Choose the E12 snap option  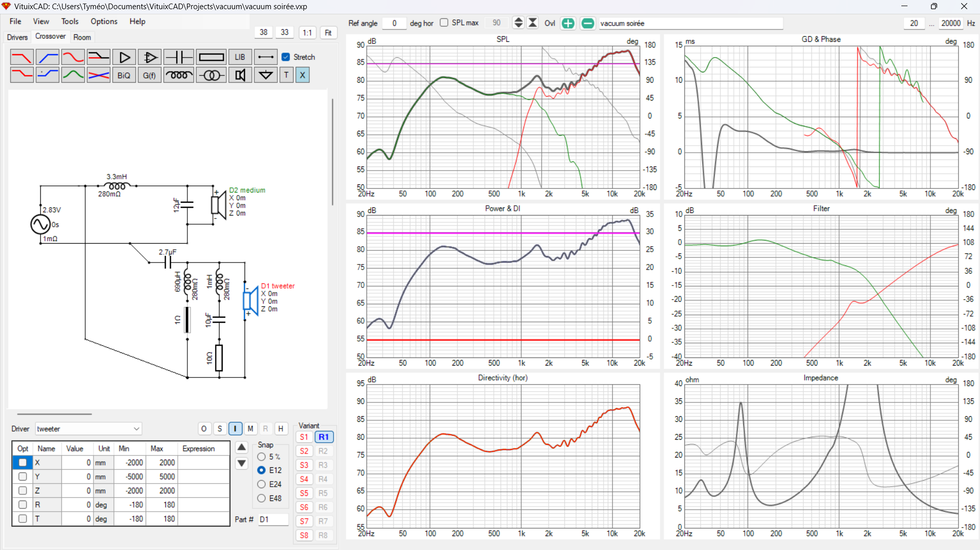[261, 470]
